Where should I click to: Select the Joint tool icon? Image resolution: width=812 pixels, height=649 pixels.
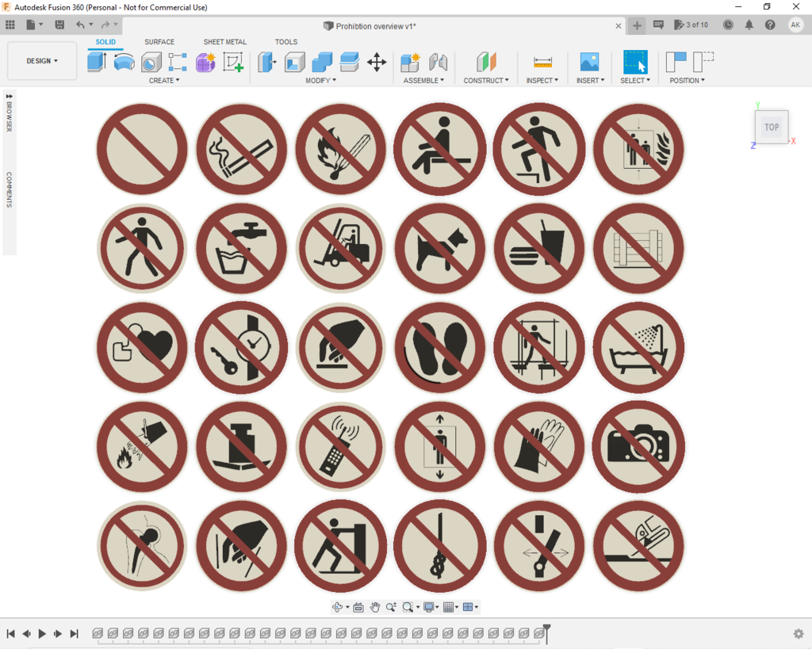pyautogui.click(x=438, y=62)
